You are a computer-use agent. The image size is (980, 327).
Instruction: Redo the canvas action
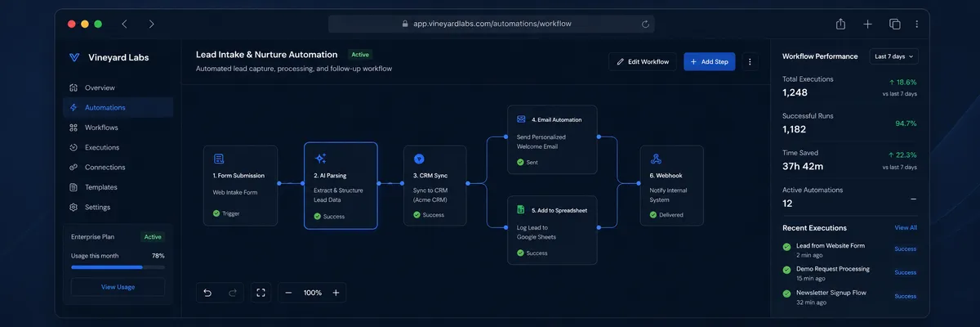[233, 293]
